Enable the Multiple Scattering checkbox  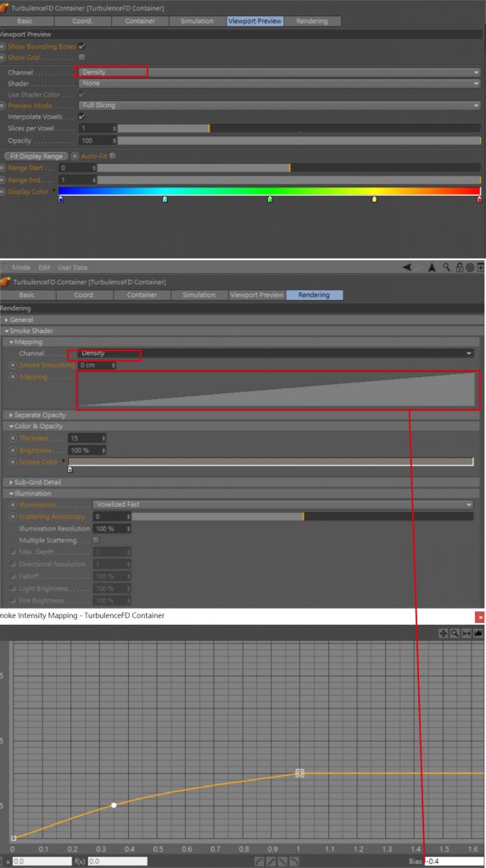pos(96,540)
